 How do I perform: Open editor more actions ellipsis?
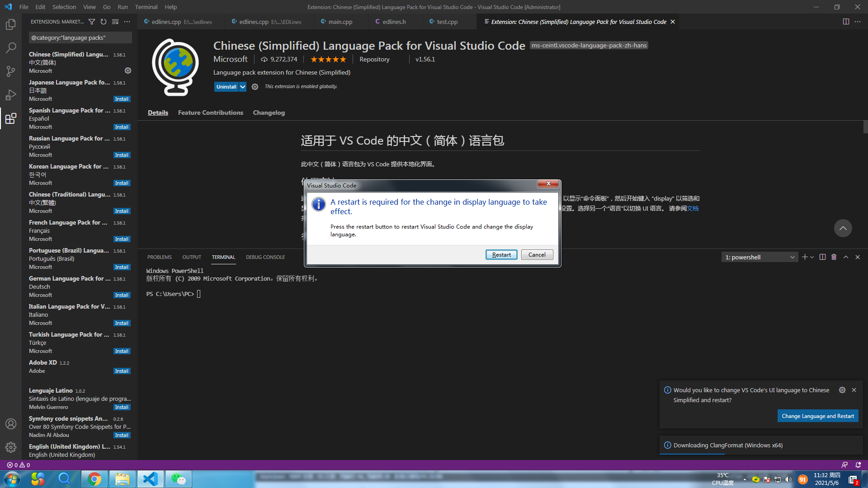(x=858, y=22)
